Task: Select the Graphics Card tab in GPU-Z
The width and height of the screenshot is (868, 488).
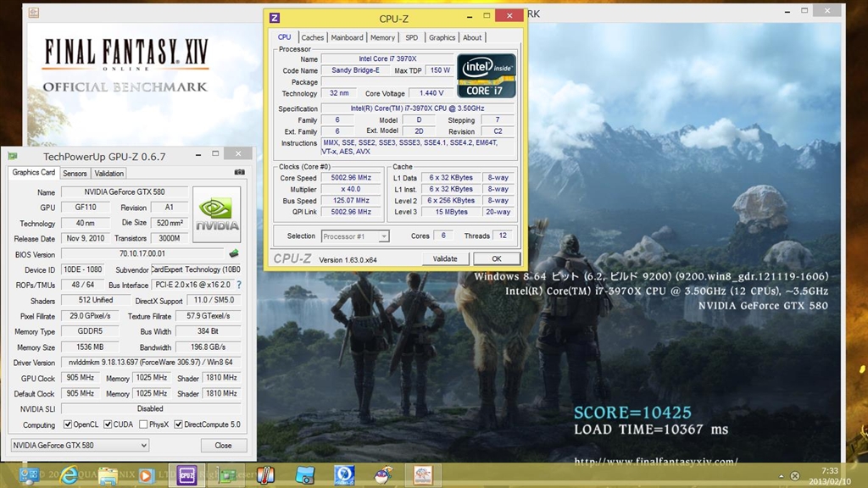Action: [x=34, y=173]
